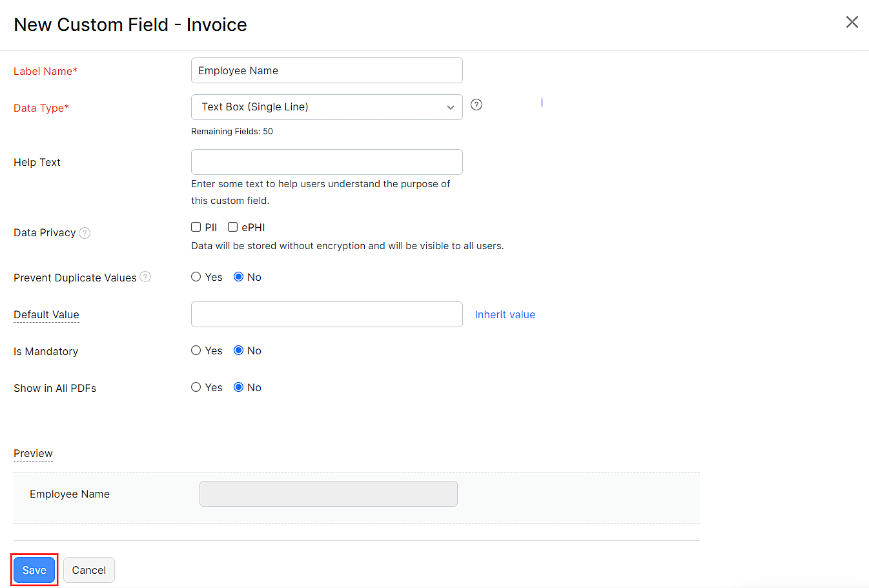Click the Inherit value link
Screen dimensions: 869x588
tap(505, 314)
